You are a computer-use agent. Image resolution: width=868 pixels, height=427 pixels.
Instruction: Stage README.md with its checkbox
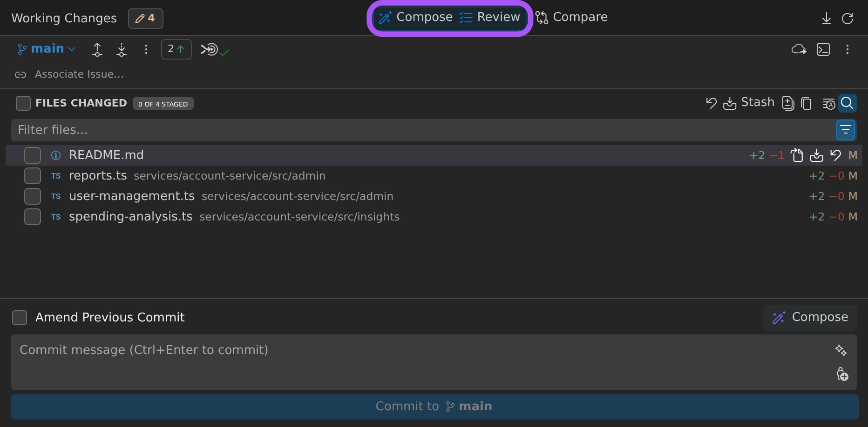(x=33, y=155)
